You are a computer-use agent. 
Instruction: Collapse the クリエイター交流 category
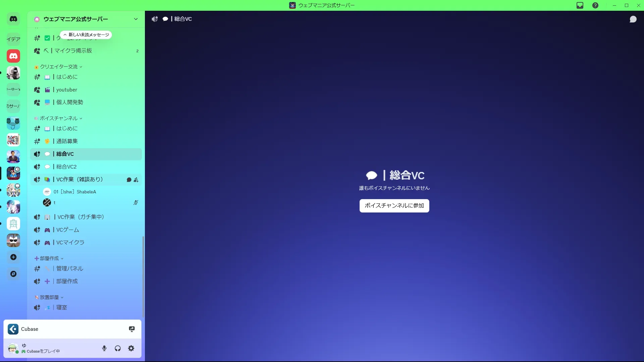click(x=59, y=67)
